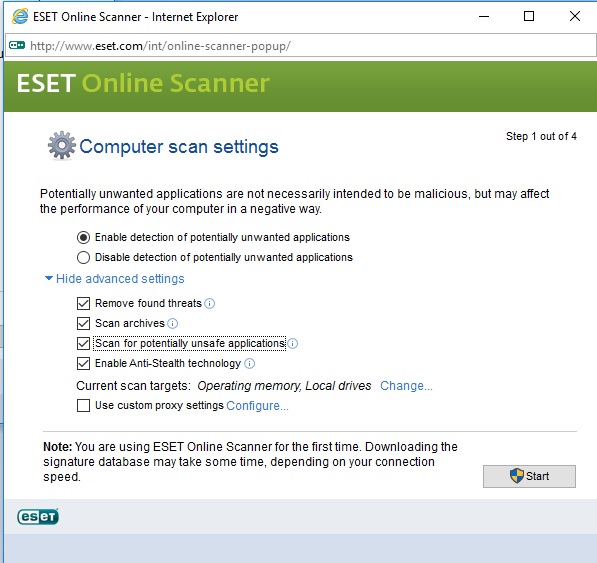Open the Configure proxy settings link

pyautogui.click(x=257, y=406)
